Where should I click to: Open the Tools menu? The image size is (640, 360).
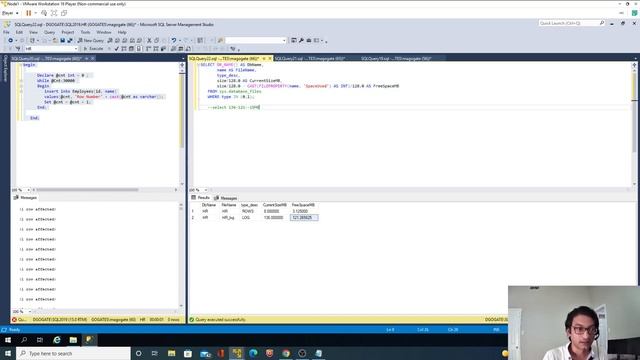click(85, 32)
